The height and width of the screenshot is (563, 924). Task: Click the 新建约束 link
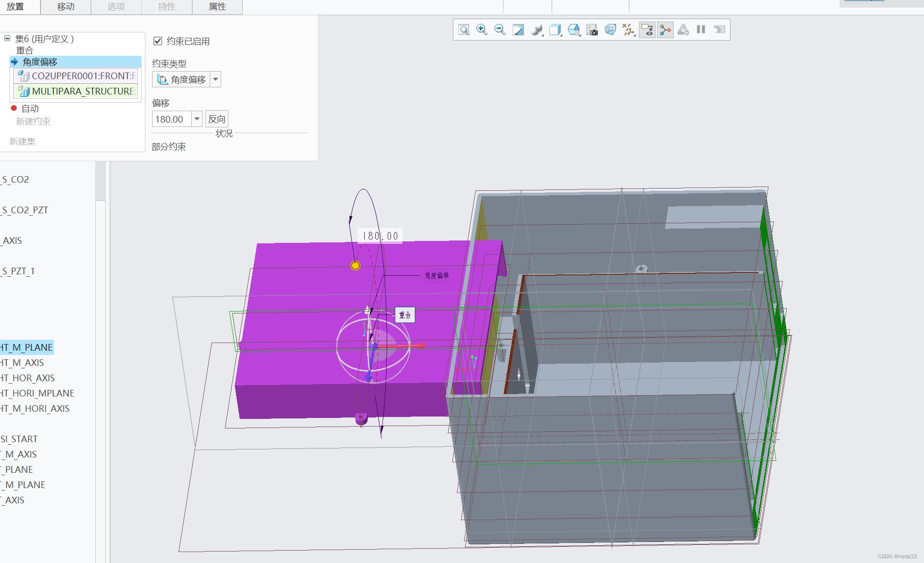coord(33,121)
